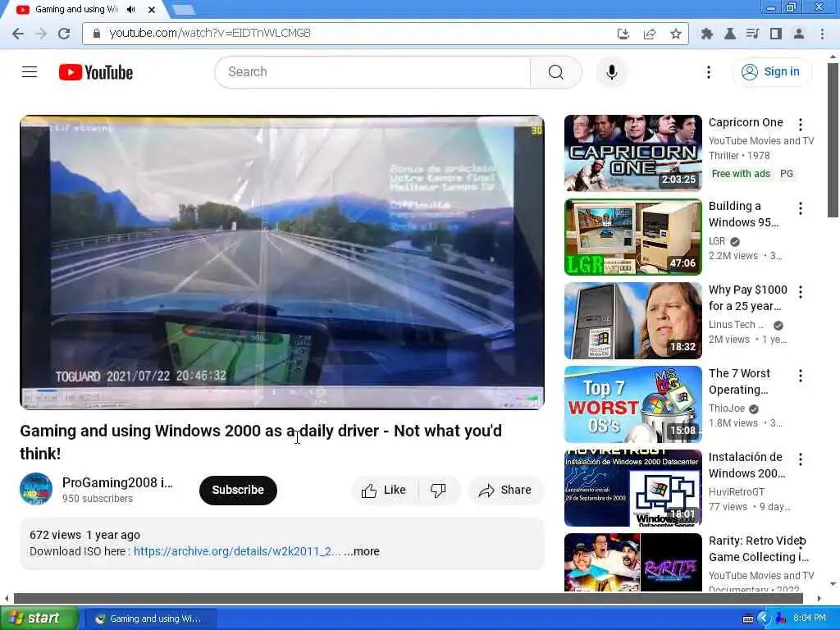Open ThioJoe channel name

tap(727, 409)
